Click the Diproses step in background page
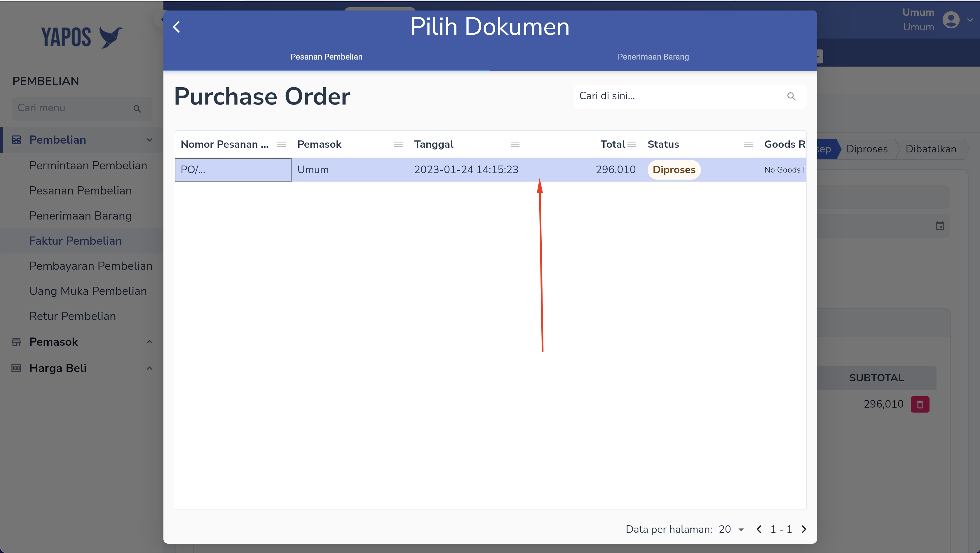The width and height of the screenshot is (980, 553). point(867,149)
